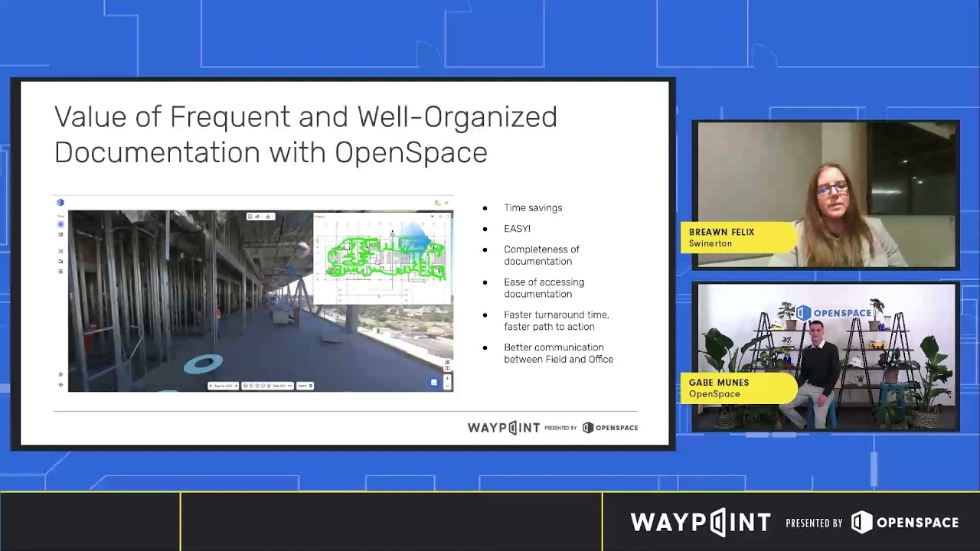980x551 pixels.
Task: Click the bottom-most left sidebar icon
Action: 60,385
